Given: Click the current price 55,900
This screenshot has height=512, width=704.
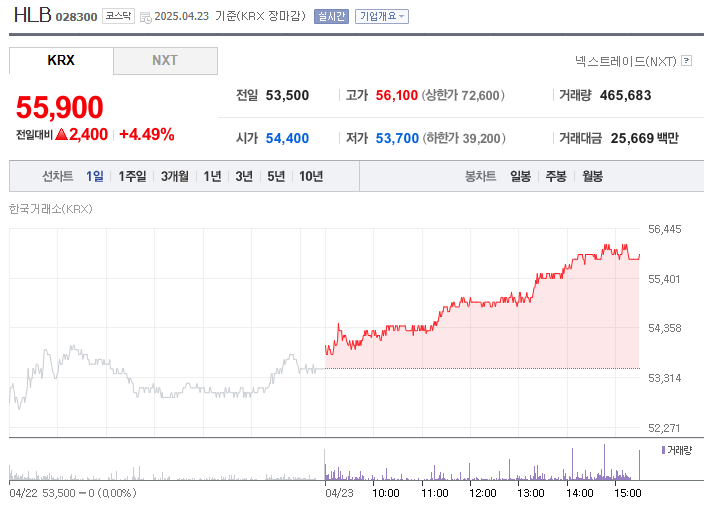Looking at the screenshot, I should coord(60,107).
